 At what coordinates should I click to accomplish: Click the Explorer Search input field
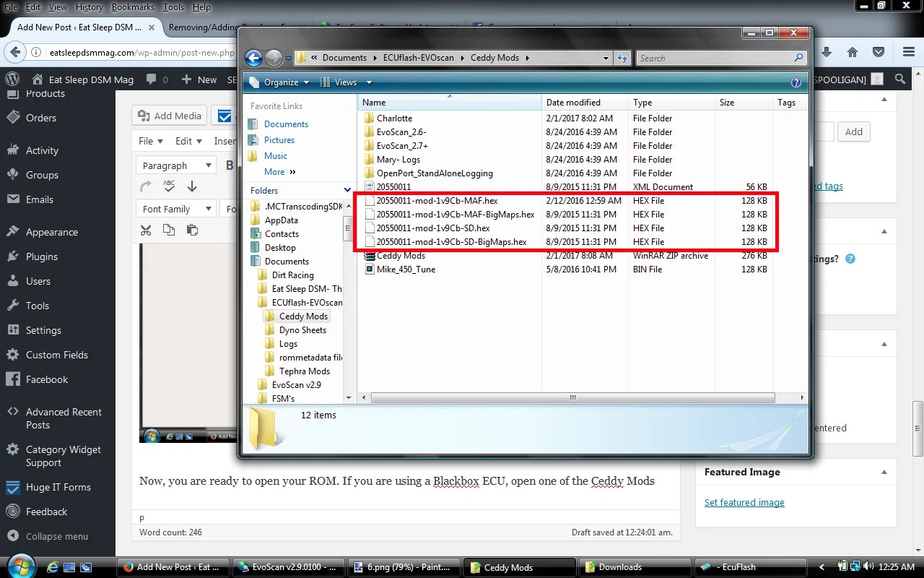coord(715,58)
